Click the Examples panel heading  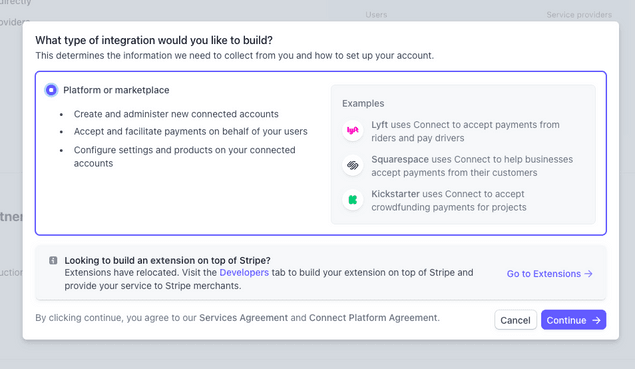coord(363,103)
